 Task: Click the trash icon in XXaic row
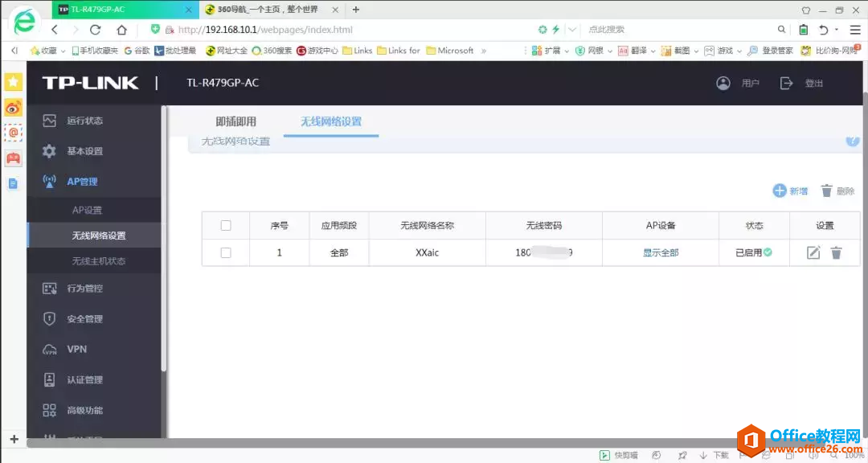click(836, 252)
